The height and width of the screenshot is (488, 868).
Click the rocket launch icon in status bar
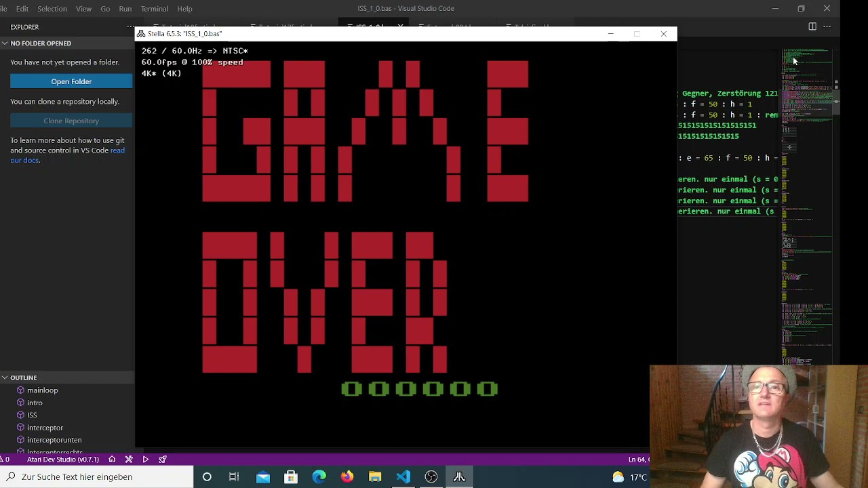[x=163, y=460]
